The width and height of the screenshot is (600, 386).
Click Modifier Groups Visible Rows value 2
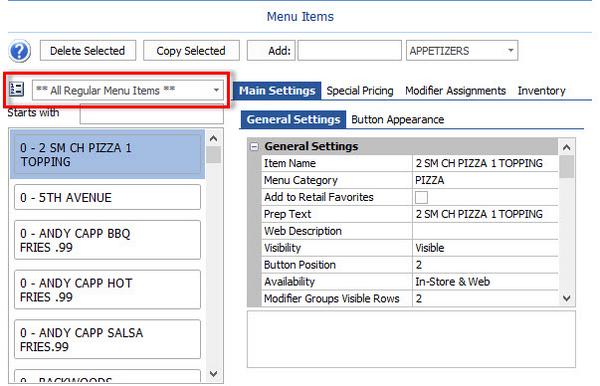485,298
